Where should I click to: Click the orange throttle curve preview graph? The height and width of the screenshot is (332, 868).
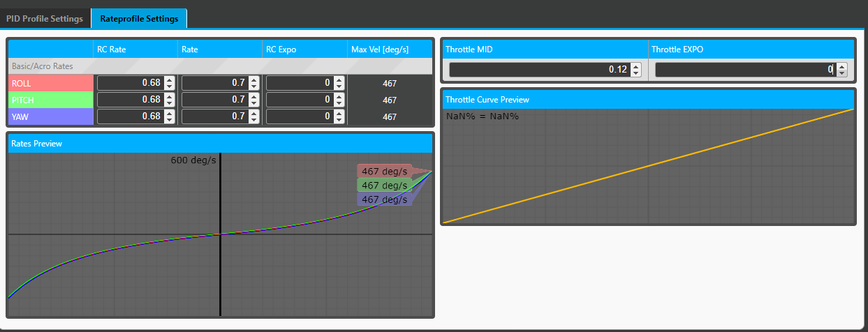coord(648,166)
